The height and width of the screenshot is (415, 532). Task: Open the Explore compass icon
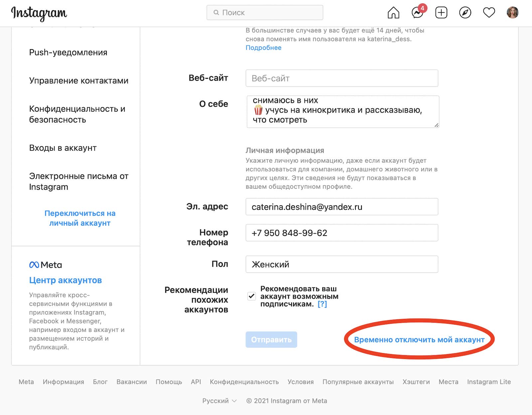465,13
